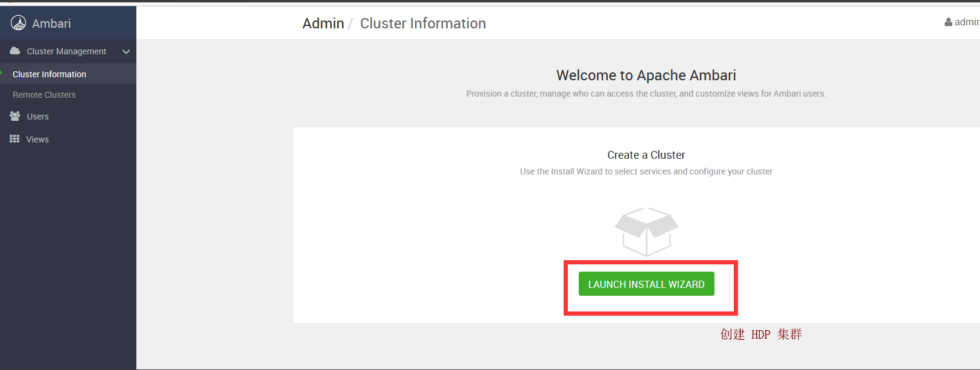Open Remote Clusters page
Screen dimensions: 980x370
click(44, 95)
